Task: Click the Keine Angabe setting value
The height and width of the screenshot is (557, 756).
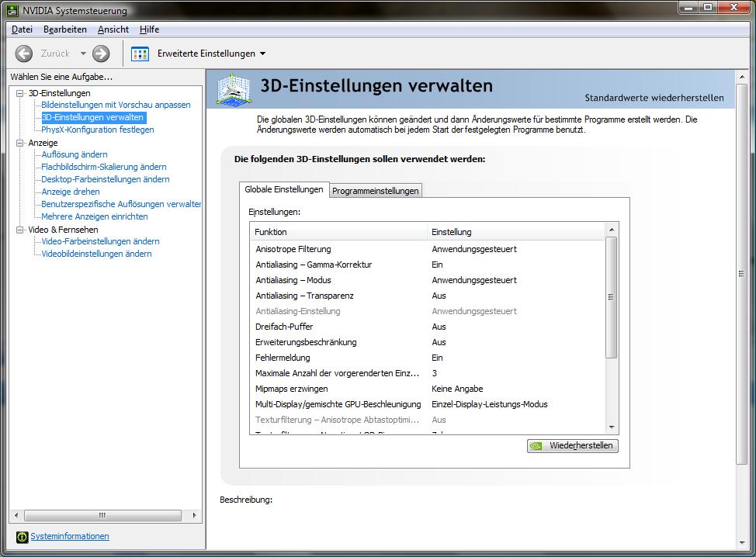Action: [x=457, y=389]
